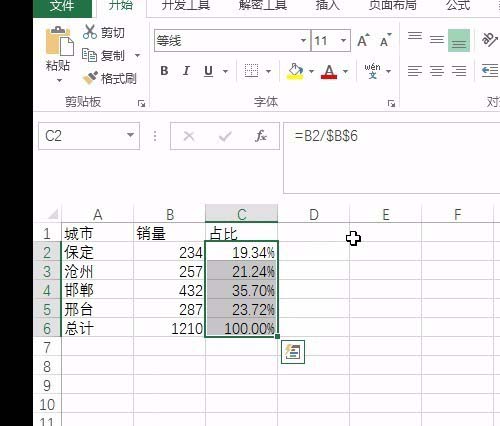The height and width of the screenshot is (426, 500).
Task: Open font dialog launcher in 字体 group
Action: click(x=391, y=103)
